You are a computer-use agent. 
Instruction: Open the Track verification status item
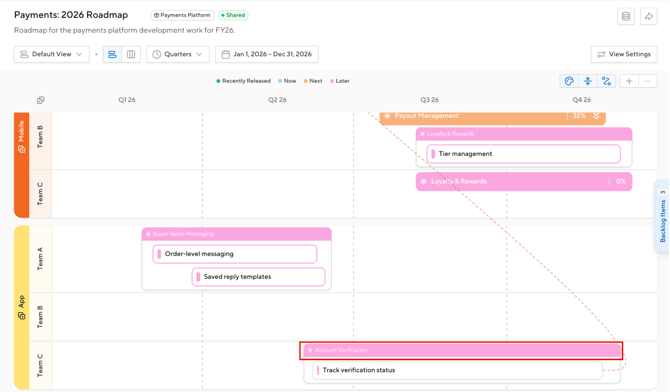(x=457, y=370)
